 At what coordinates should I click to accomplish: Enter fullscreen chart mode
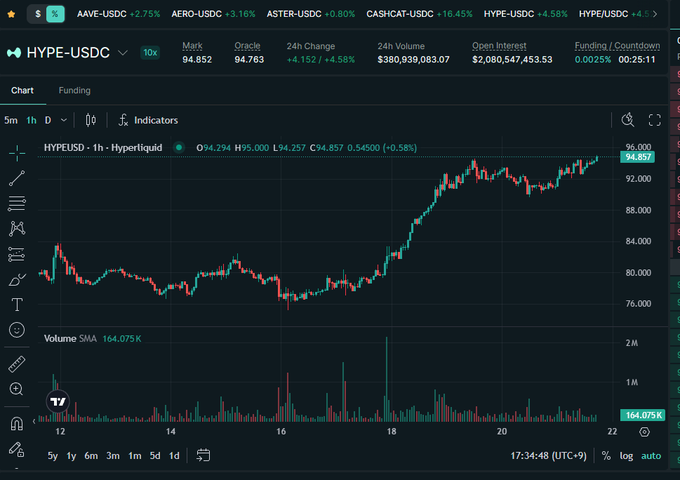(654, 120)
